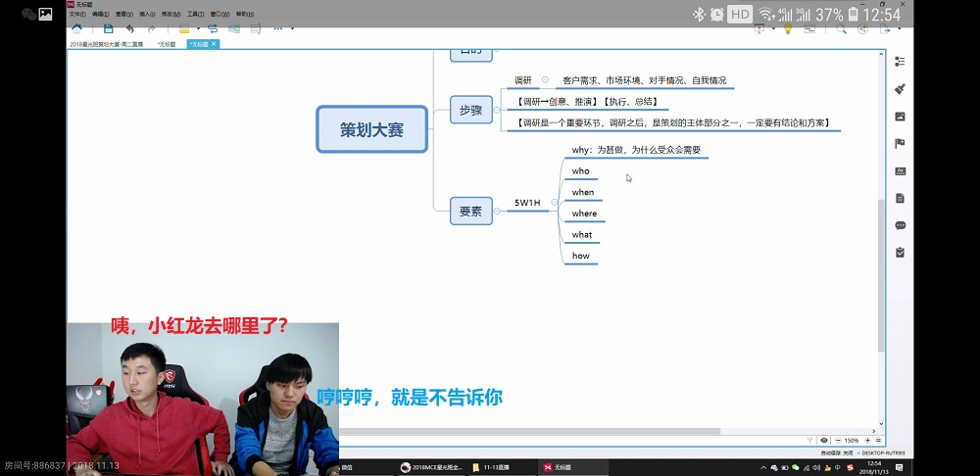Screen dimensions: 980x476
Task: Open the Format brush panel icon
Action: coord(900,89)
